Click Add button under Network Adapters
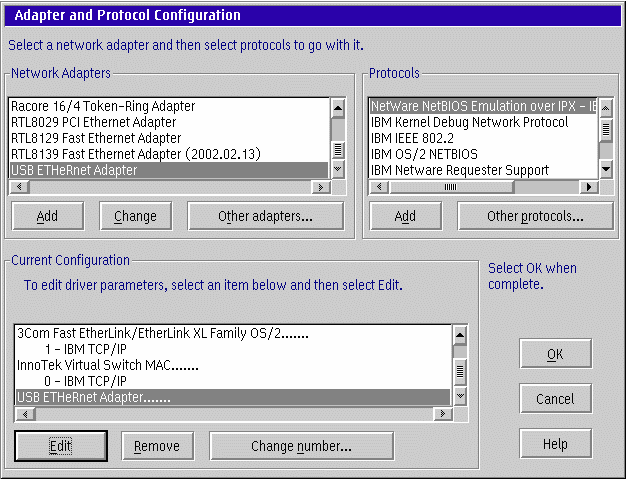 pyautogui.click(x=48, y=216)
